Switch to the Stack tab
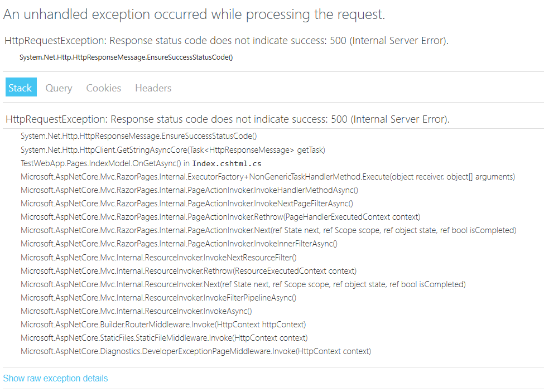Image resolution: width=544 pixels, height=392 pixels. tap(20, 88)
